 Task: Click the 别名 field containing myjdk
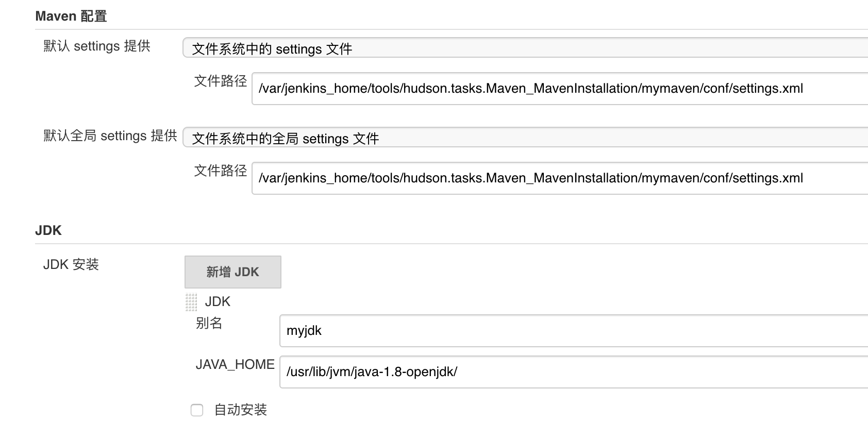coord(574,331)
